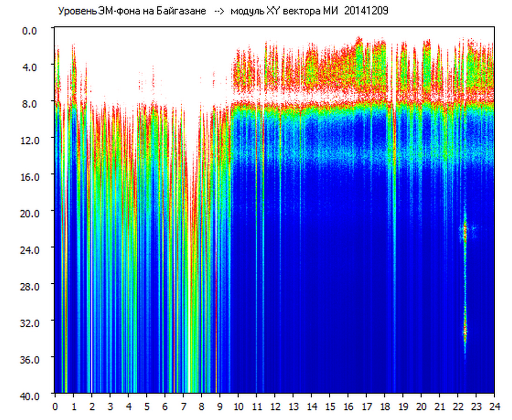The width and height of the screenshot is (512, 420).
Task: Click the red-cyan cross spot near level 22
Action: (465, 229)
